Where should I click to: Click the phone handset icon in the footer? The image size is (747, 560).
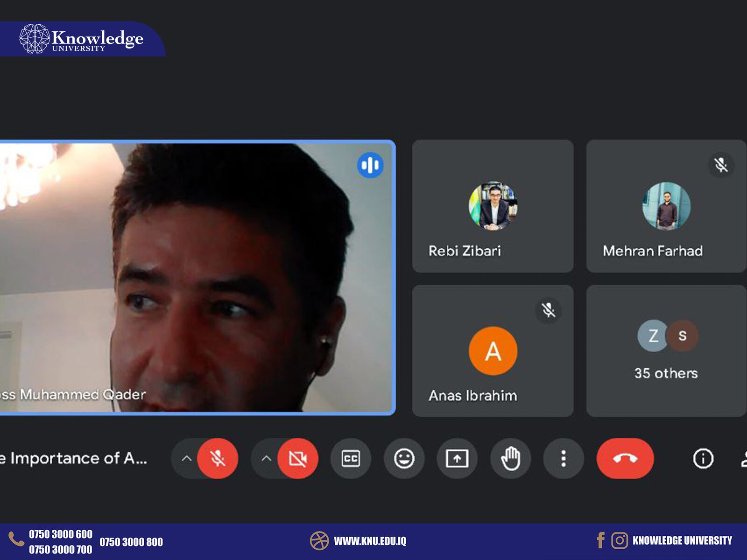click(x=16, y=539)
